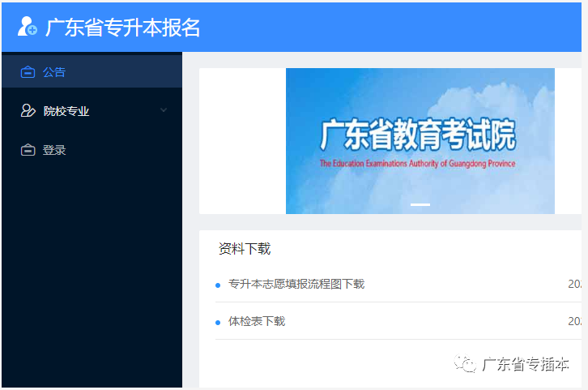Open 体检表下载 link
588x390 pixels.
pos(257,321)
